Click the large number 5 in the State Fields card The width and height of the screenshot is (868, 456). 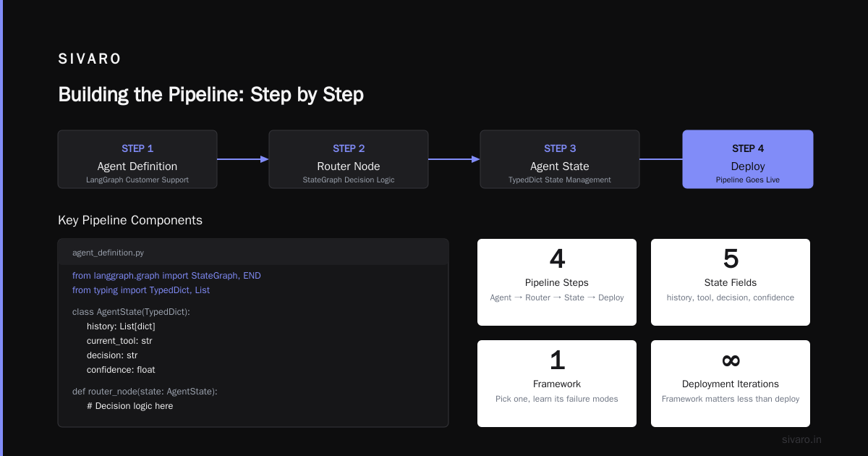(731, 259)
